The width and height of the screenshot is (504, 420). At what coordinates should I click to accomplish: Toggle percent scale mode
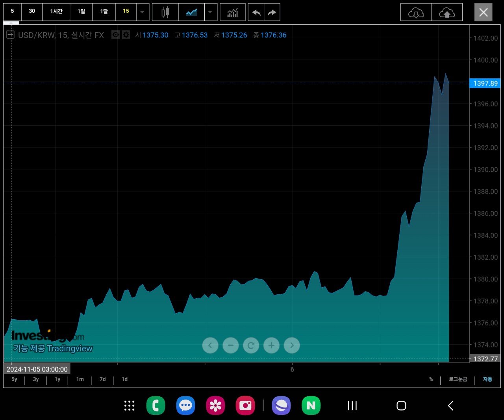click(x=431, y=379)
